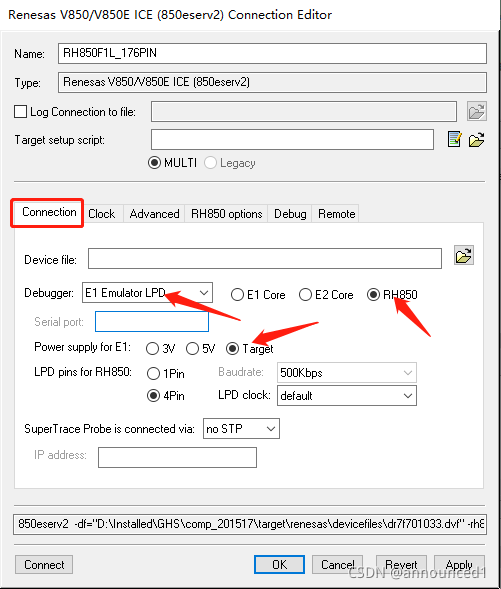Choose E1 Core option
Viewport: 501px width, 589px height.
(x=237, y=295)
